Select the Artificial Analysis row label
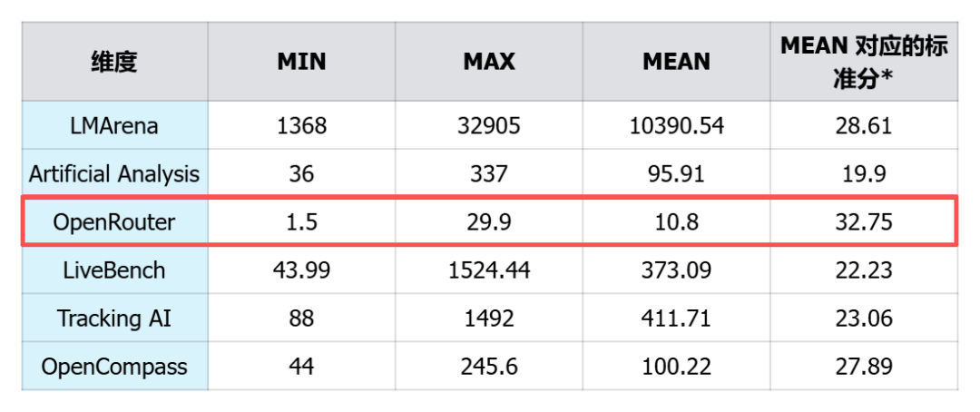The width and height of the screenshot is (980, 412). click(x=114, y=173)
